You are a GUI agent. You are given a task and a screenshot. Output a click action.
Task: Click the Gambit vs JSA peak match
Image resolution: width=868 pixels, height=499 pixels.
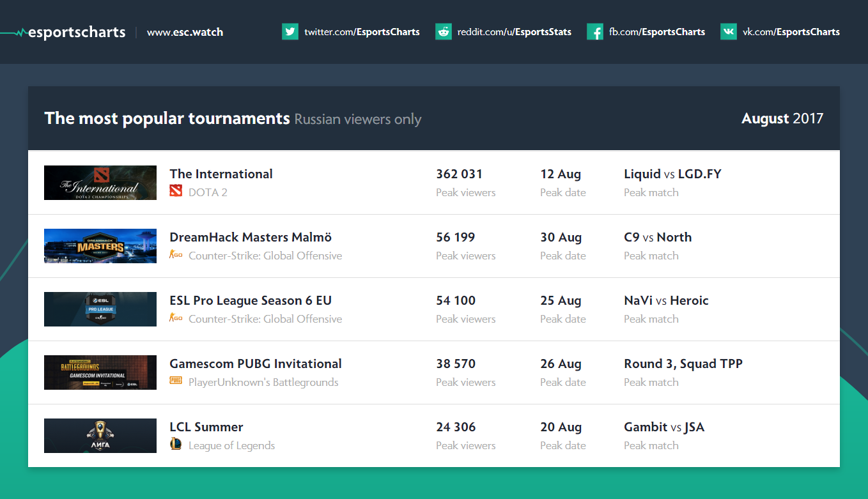[x=664, y=427]
